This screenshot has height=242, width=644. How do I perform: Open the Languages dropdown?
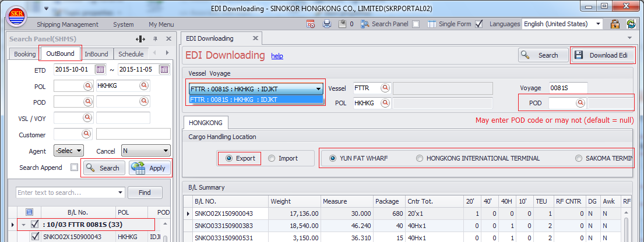coord(598,24)
